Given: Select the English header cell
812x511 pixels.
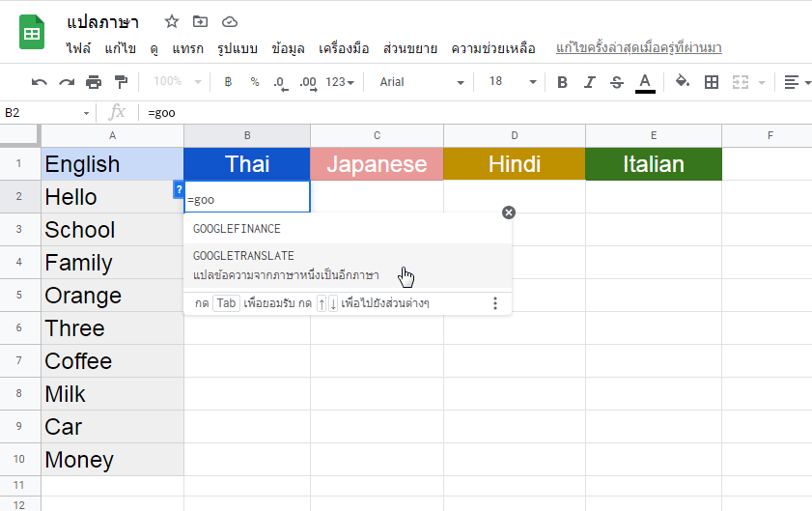Looking at the screenshot, I should click(112, 164).
